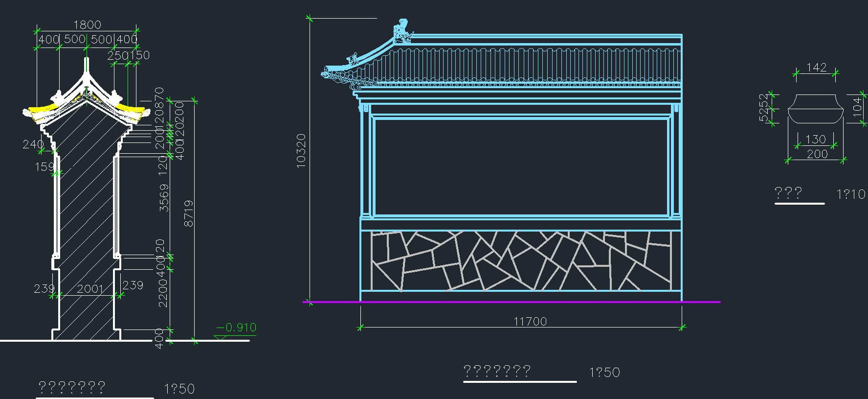The width and height of the screenshot is (868, 399).
Task: Click the 8719 vertical dimension text
Action: (x=188, y=213)
